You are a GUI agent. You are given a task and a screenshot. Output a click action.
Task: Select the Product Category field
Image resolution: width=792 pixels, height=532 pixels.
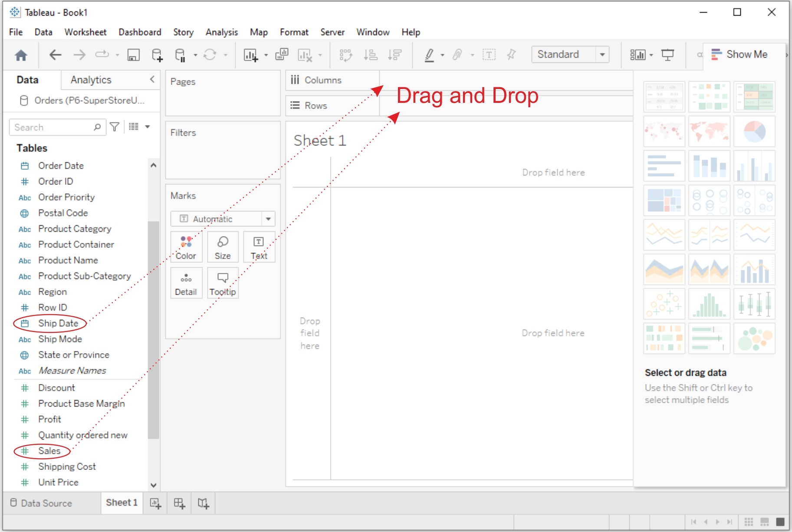tap(75, 229)
